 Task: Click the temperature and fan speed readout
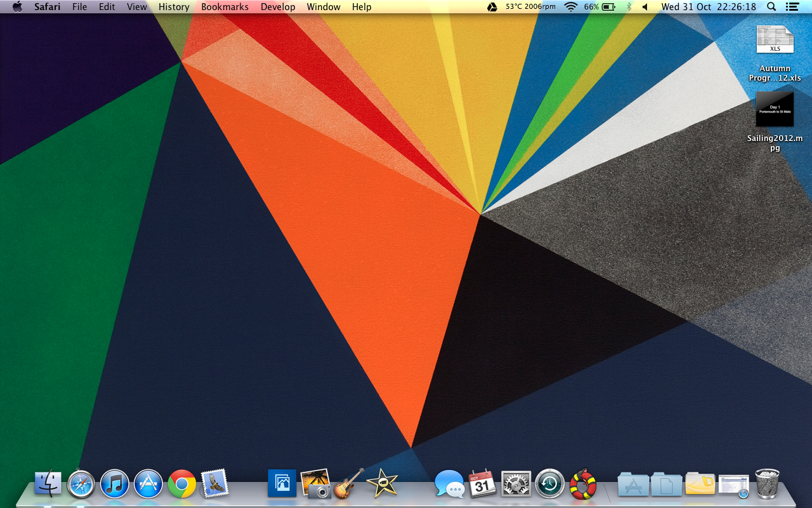point(530,7)
